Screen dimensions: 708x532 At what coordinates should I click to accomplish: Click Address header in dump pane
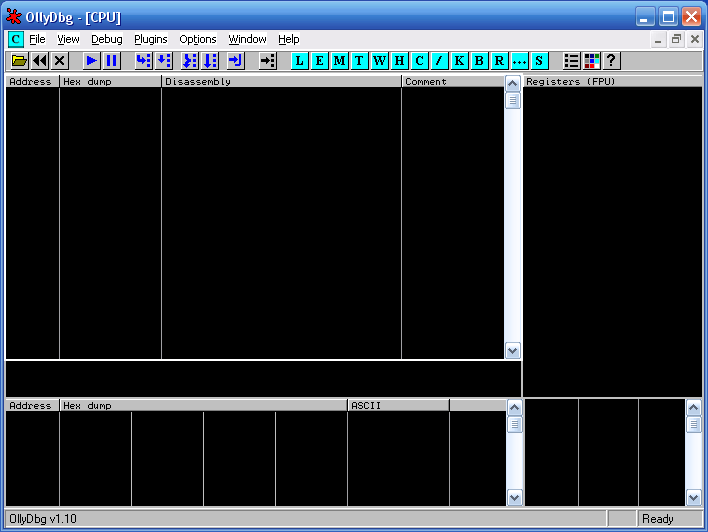coord(33,406)
